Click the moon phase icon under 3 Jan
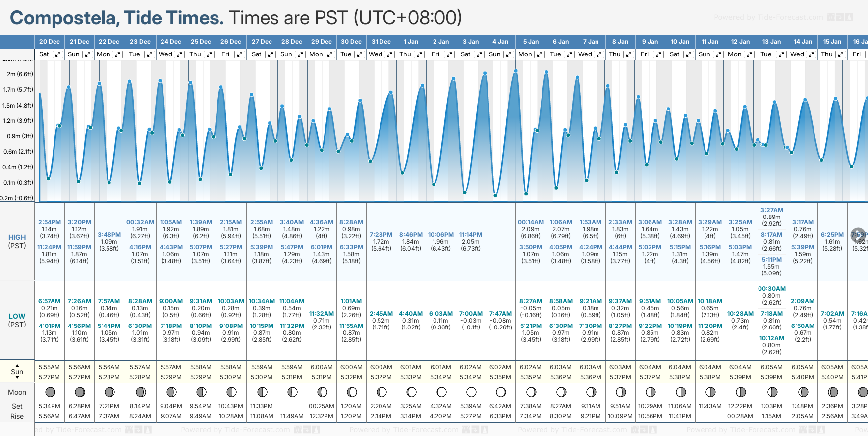 [471, 392]
